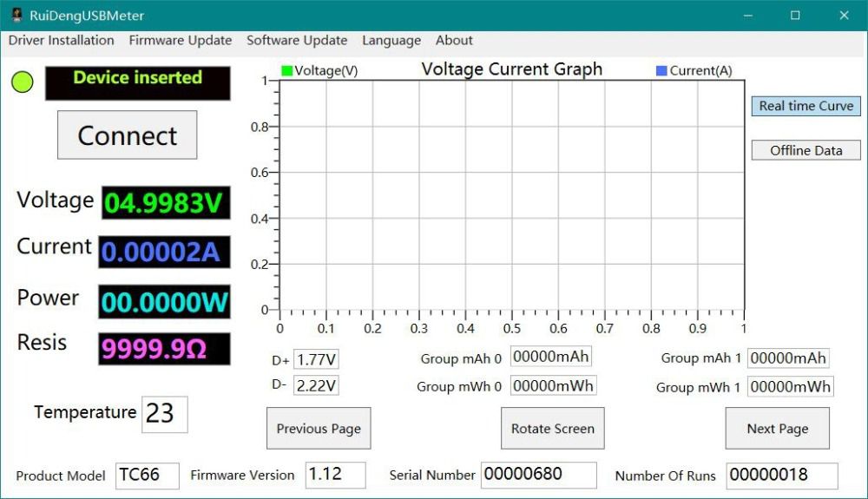Click the blue Current legend swatch
Screen dimensions: 868x499
[x=661, y=71]
